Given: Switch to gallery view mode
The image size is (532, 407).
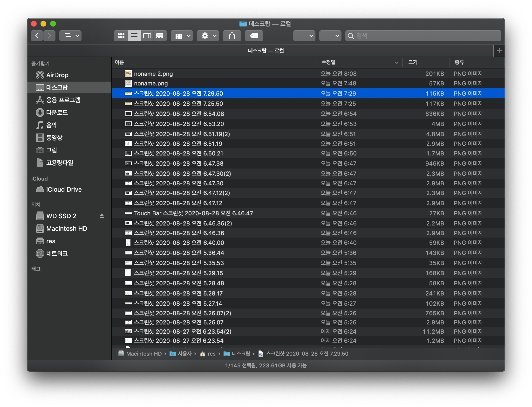Looking at the screenshot, I should tap(160, 36).
